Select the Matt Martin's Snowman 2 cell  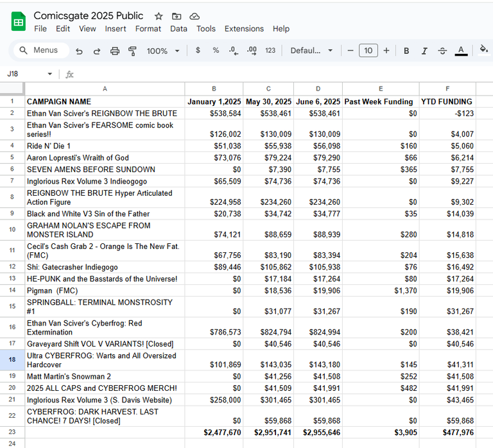(105, 376)
